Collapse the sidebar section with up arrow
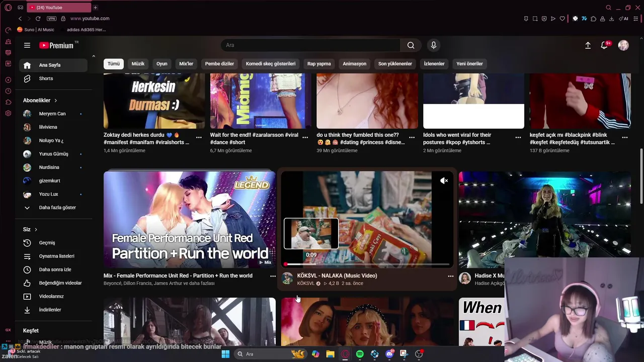644x362 pixels. click(94, 56)
